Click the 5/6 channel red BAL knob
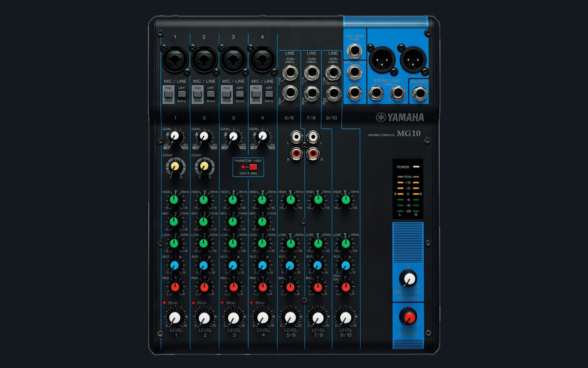Image resolution: width=588 pixels, height=368 pixels. [290, 287]
